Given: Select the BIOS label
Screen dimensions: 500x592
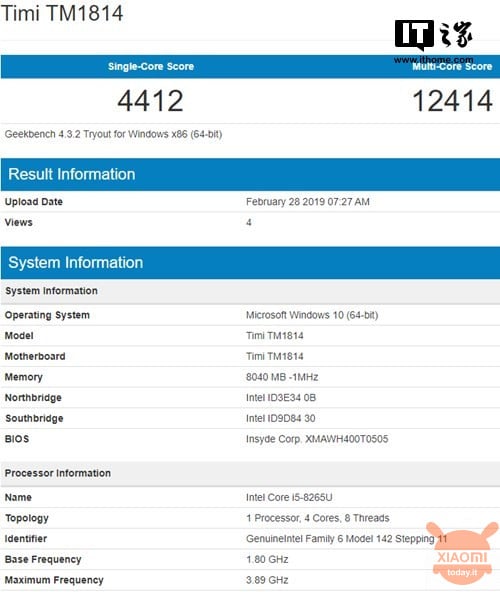Looking at the screenshot, I should (17, 439).
